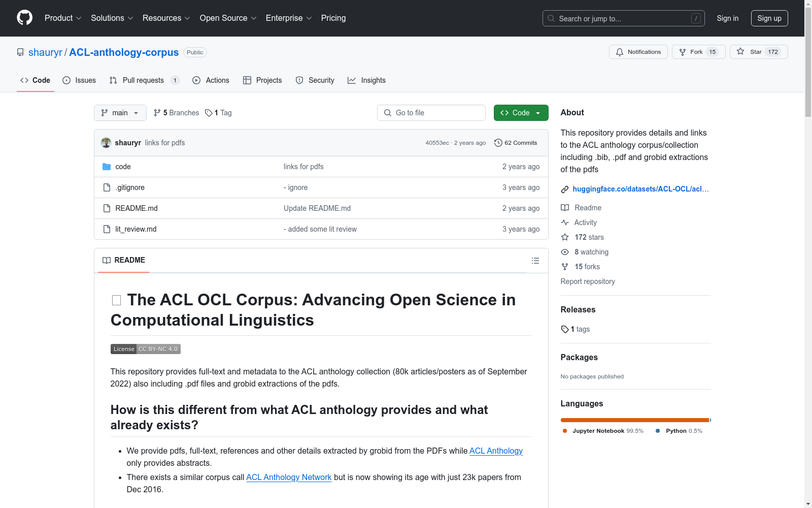Open the Packages section heading
Screen dimensions: 812x508
click(x=579, y=358)
